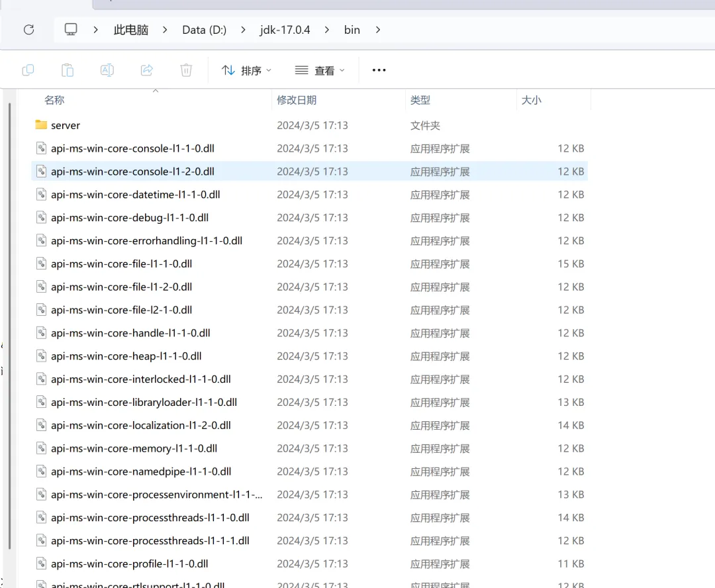The height and width of the screenshot is (588, 715).
Task: Expand chevron after the monitor icon
Action: click(95, 30)
